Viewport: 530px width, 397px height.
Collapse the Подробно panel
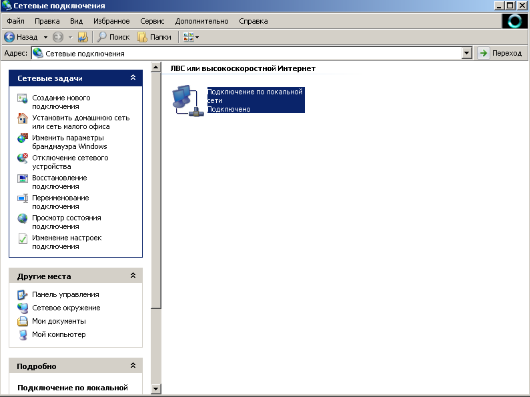(133, 366)
